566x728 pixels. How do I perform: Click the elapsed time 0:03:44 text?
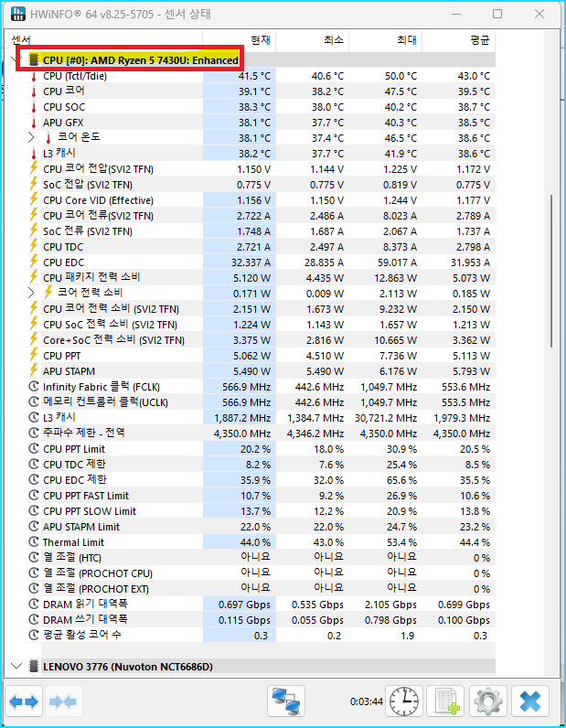tap(367, 701)
